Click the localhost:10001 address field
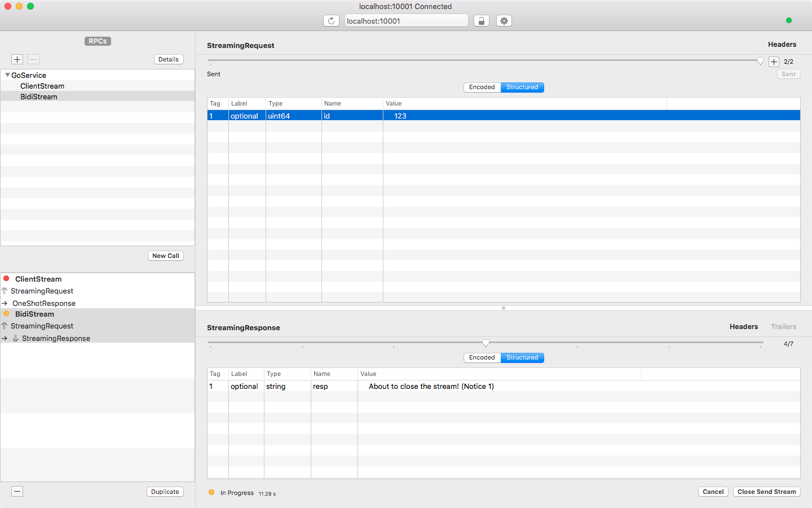Viewport: 812px width, 508px height. pyautogui.click(x=406, y=21)
